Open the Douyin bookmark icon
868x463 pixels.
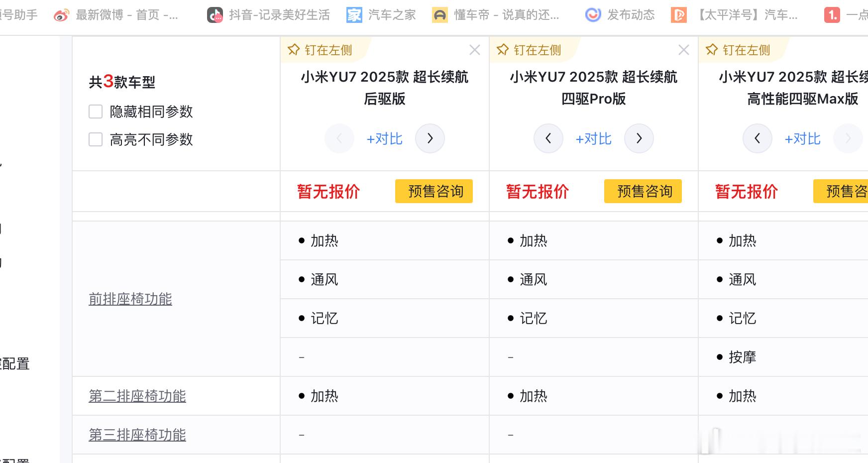[x=215, y=15]
